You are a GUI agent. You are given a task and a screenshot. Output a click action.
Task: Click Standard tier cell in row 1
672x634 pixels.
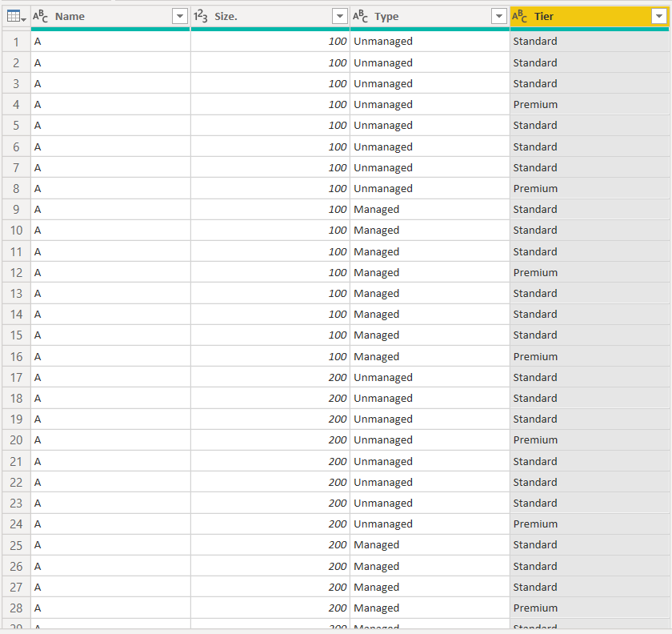point(590,42)
